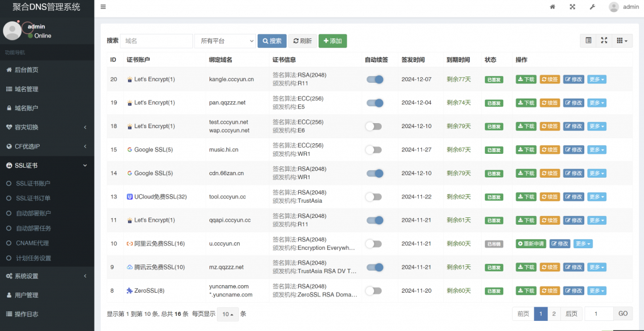Click the 修改 button for music.hi.cn
Image resolution: width=644 pixels, height=331 pixels.
[574, 149]
